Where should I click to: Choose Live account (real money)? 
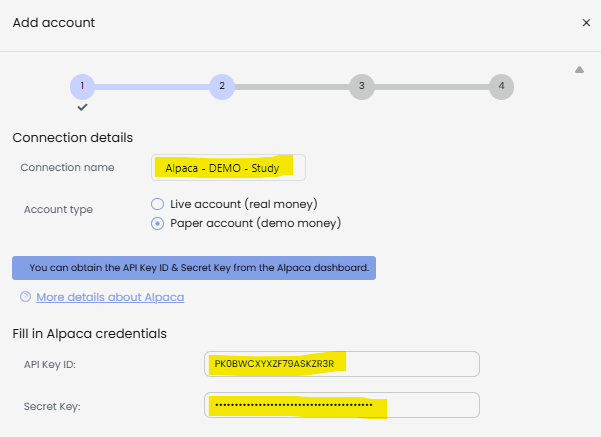tap(157, 204)
